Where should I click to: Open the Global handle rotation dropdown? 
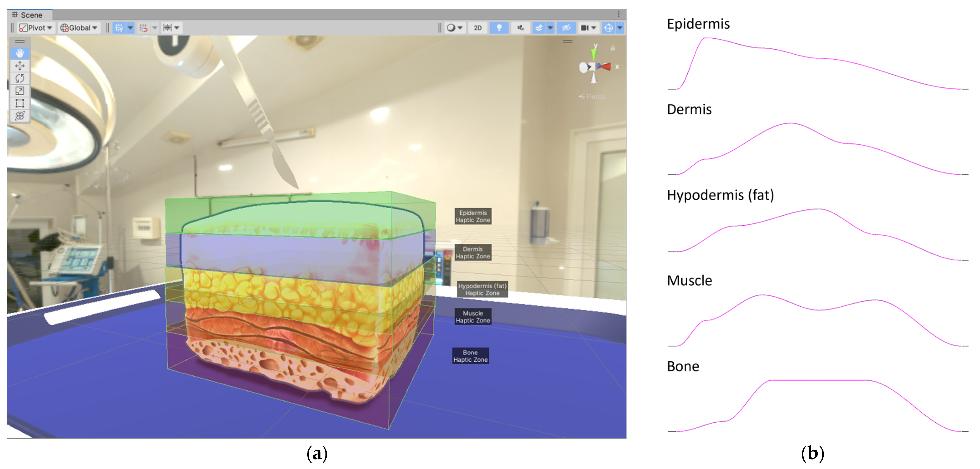tap(79, 28)
